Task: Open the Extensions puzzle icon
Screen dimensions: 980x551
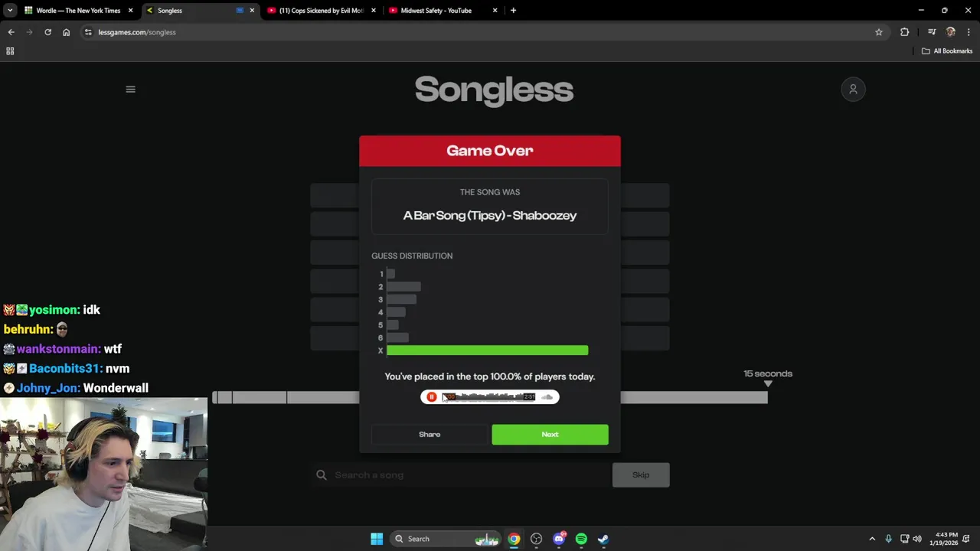Action: (905, 32)
